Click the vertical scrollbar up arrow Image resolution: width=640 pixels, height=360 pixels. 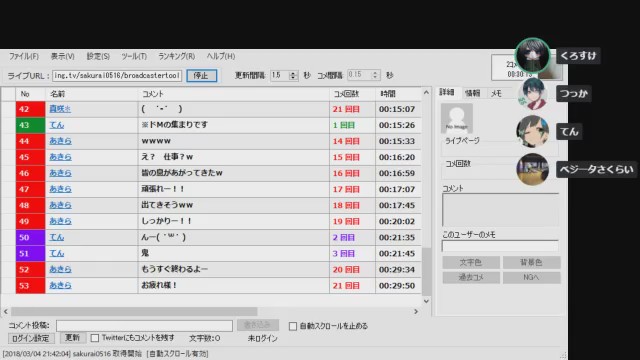426,93
